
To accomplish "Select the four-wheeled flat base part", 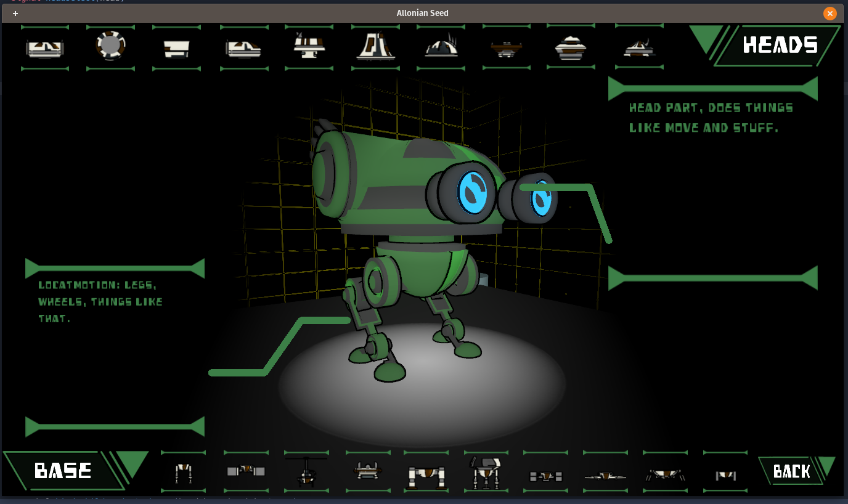I will [546, 476].
